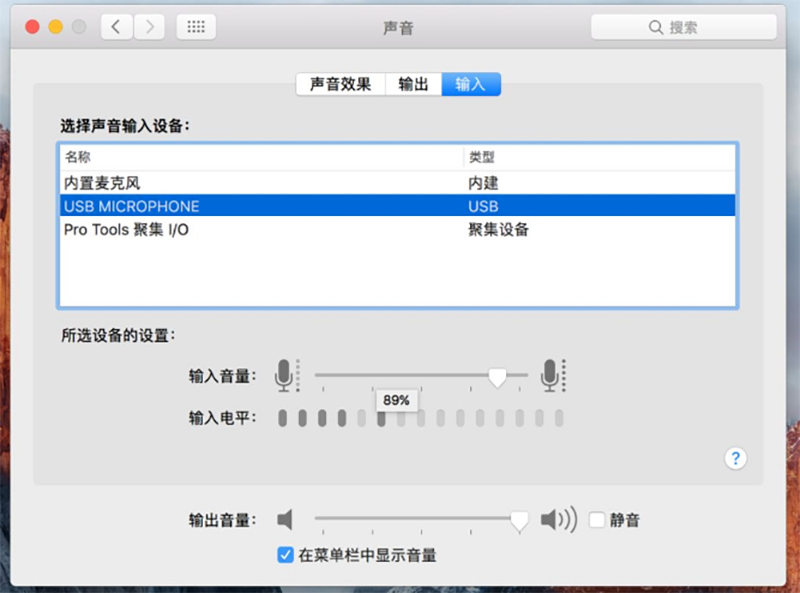Switch to the 声音效果 tab
This screenshot has width=800, height=593.
pyautogui.click(x=340, y=84)
